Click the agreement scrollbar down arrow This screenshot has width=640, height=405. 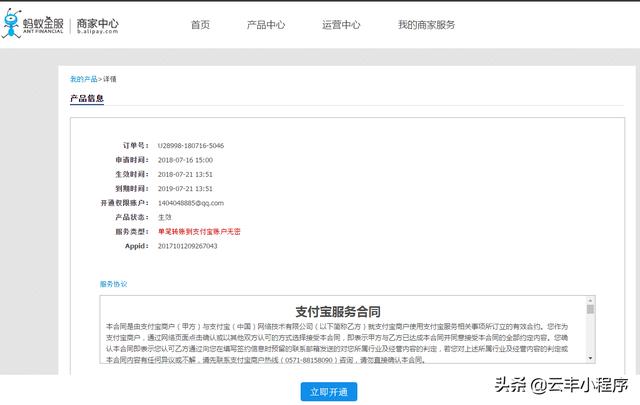(590, 358)
